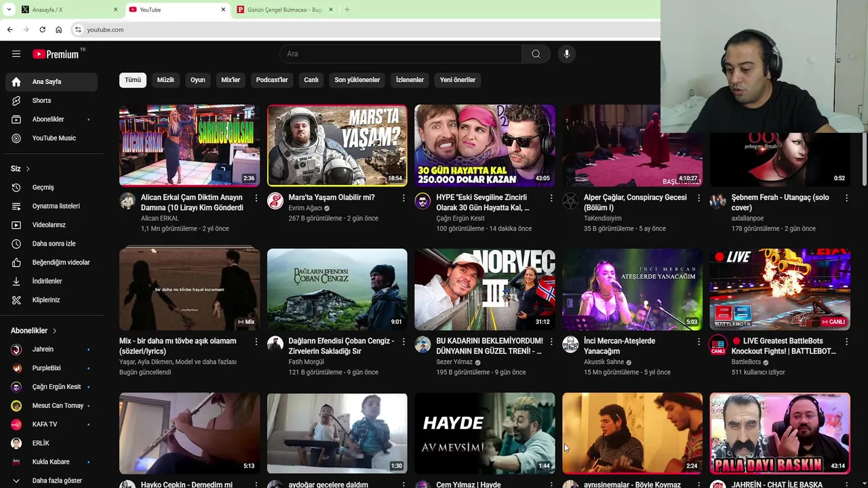Viewport: 868px width, 488px height.
Task: Open options menu for BattleBots live video
Action: [846, 342]
